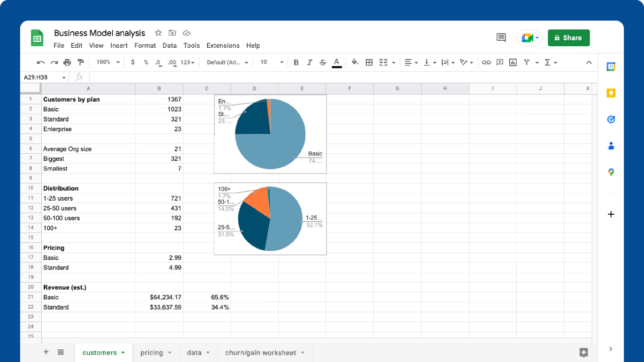This screenshot has width=644, height=362.
Task: Open Google Keep in the side panel
Action: coord(611,93)
